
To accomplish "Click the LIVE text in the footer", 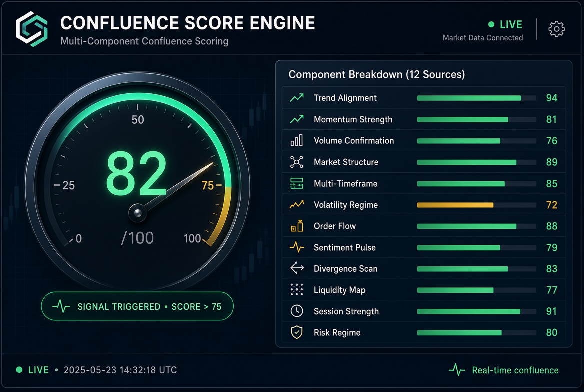I will 38,370.
